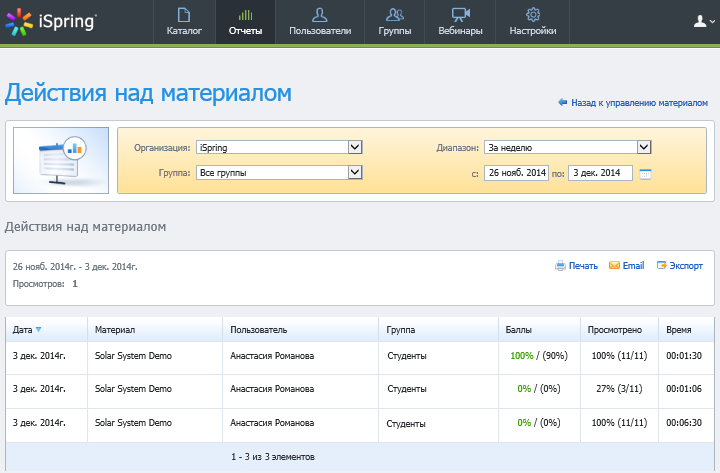Click the iSpring logo
This screenshot has height=473, width=720.
pyautogui.click(x=51, y=22)
